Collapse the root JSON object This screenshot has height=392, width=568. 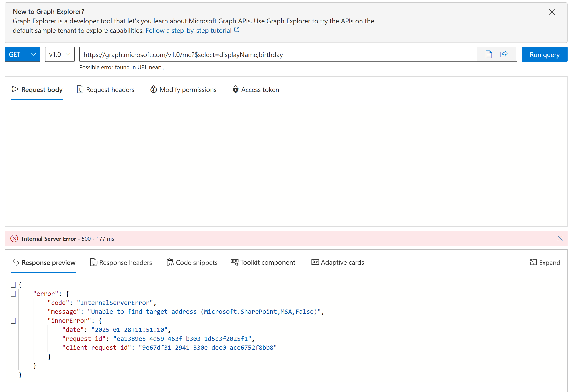13,285
